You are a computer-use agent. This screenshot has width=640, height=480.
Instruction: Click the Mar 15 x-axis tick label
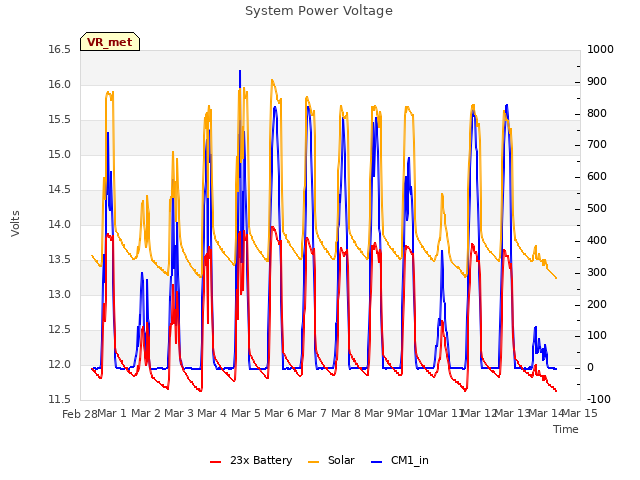click(x=580, y=413)
